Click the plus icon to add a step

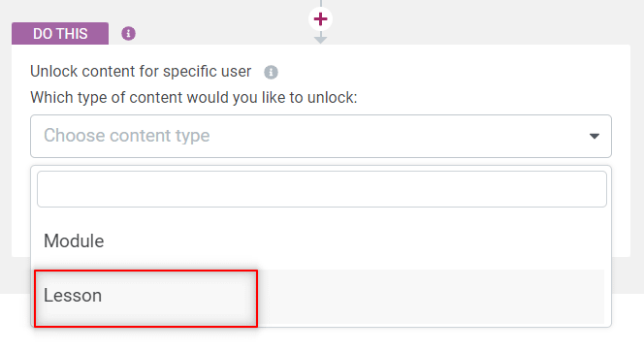320,18
